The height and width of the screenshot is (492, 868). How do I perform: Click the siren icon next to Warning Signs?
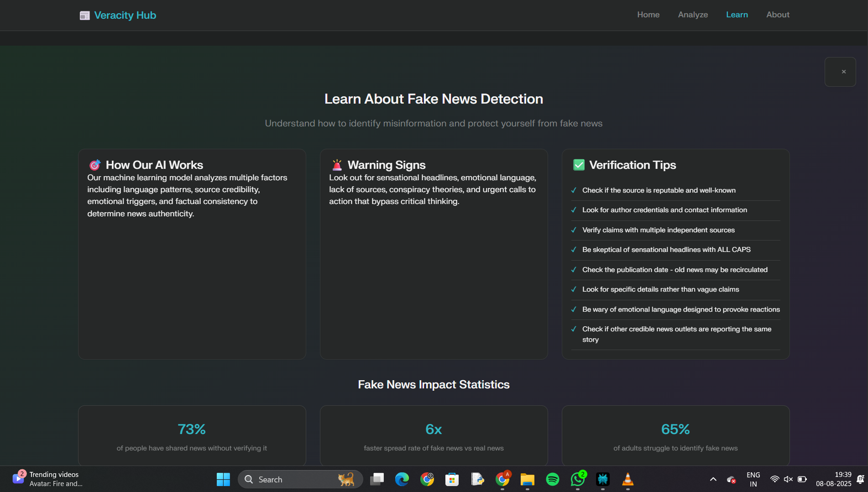[x=337, y=165]
